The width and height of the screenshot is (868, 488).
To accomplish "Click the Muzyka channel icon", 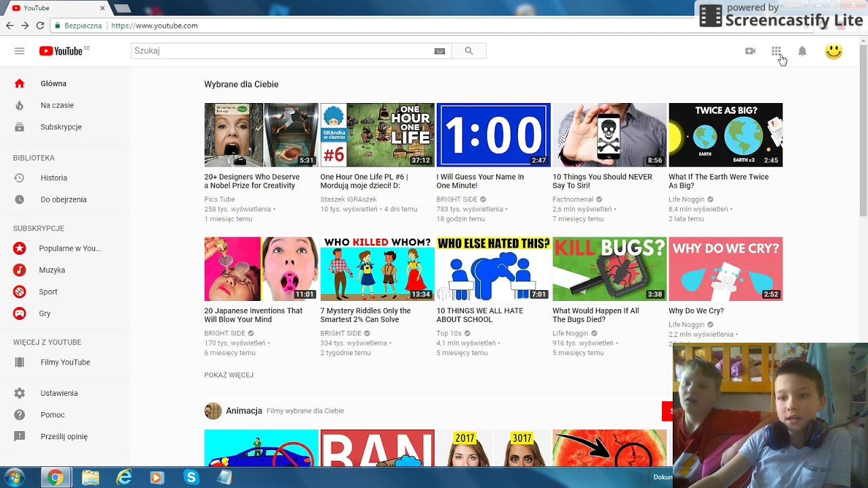I will tap(20, 270).
